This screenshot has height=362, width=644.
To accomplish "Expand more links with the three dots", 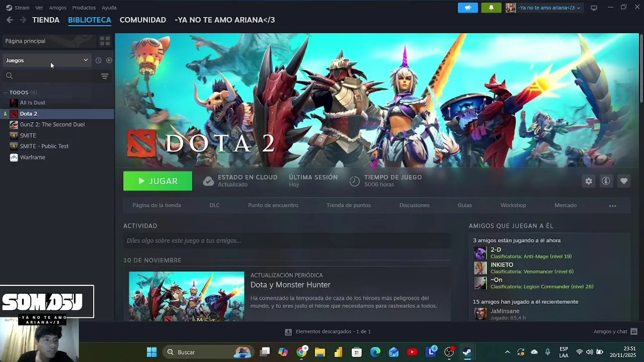I will click(x=612, y=206).
